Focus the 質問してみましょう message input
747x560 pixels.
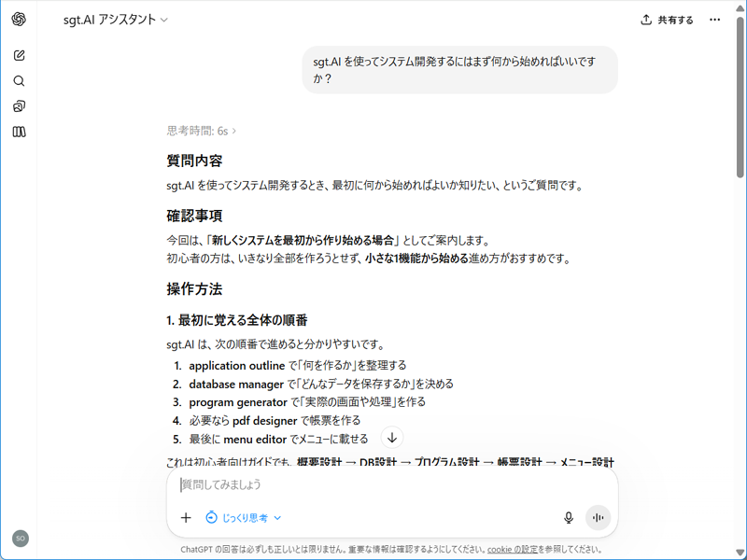point(392,484)
